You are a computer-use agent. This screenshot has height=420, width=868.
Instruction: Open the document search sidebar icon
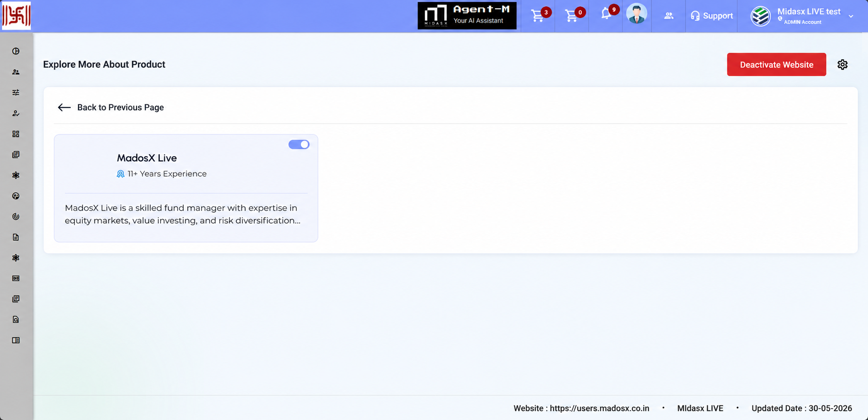16,319
